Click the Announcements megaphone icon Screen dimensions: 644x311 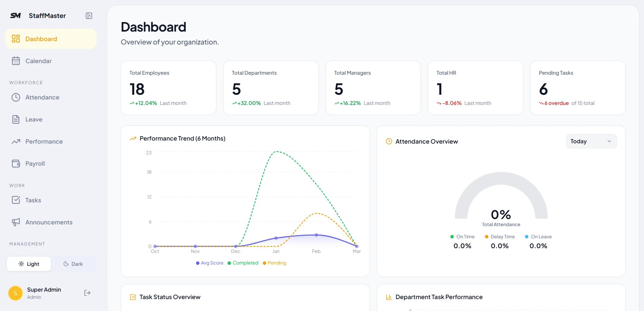coord(16,222)
